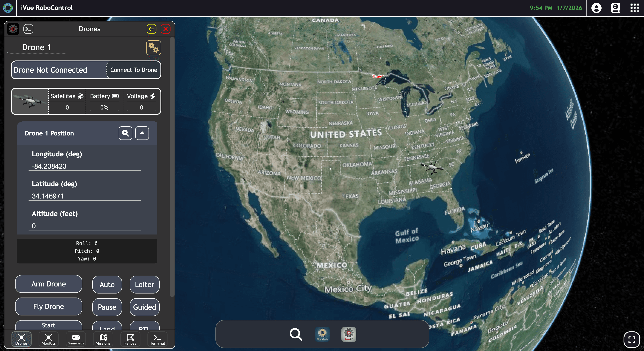Screen dimensions: 644x351
Task: Click Connect To Drone button
Action: tap(133, 70)
